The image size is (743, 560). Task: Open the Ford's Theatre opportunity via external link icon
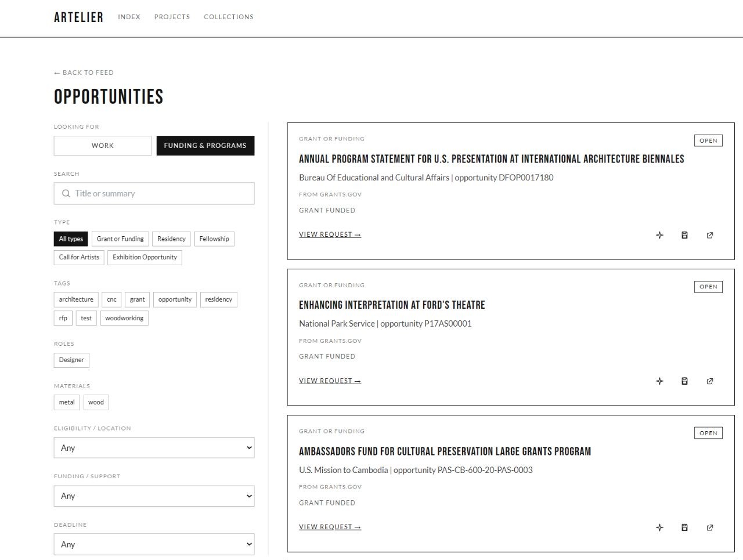point(710,381)
